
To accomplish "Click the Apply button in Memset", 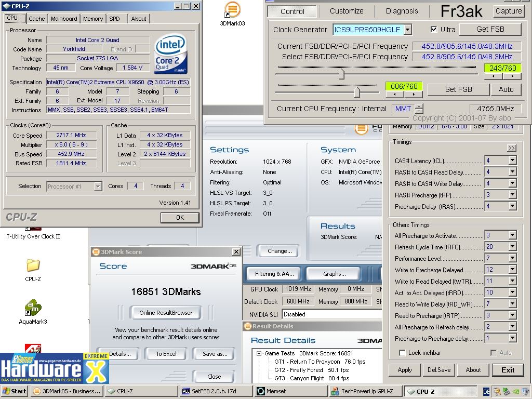I will 404,370.
